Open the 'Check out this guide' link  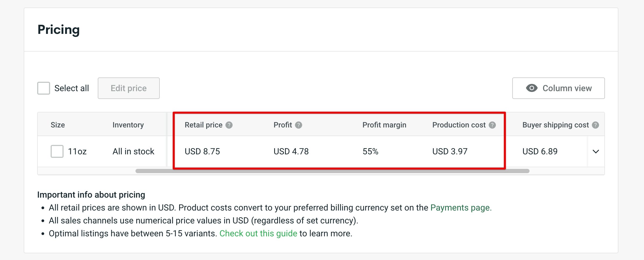(258, 233)
